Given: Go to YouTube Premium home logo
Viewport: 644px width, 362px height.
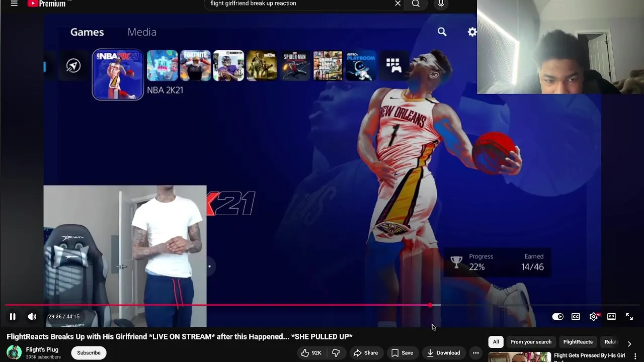Looking at the screenshot, I should coord(47,4).
